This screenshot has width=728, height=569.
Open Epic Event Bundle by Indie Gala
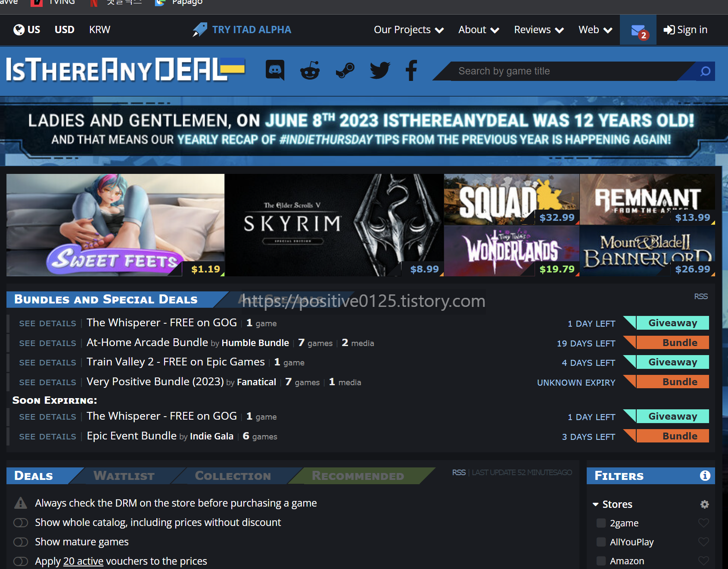pyautogui.click(x=132, y=436)
